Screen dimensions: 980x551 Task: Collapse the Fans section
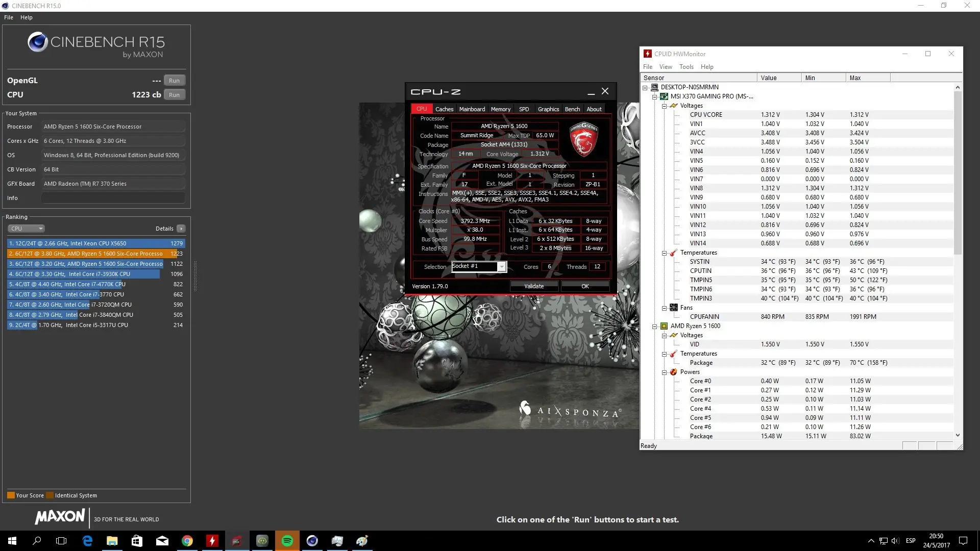665,308
